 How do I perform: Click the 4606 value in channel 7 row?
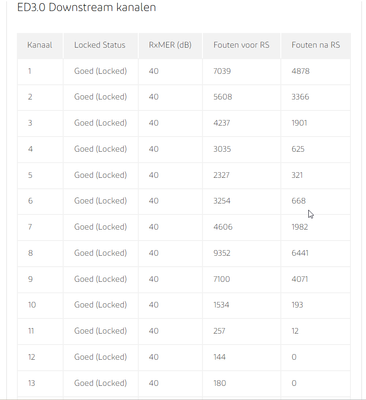[223, 227]
